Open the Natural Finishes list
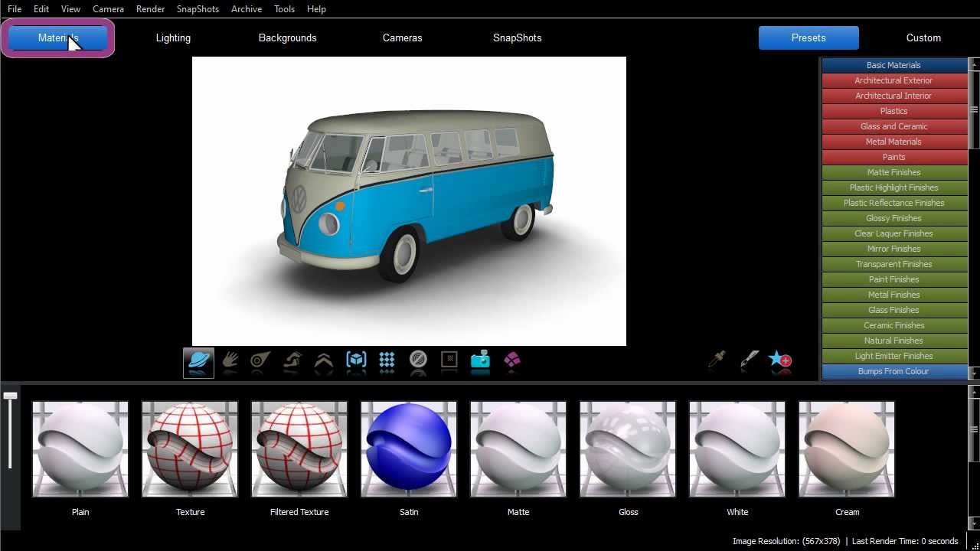 tap(894, 341)
